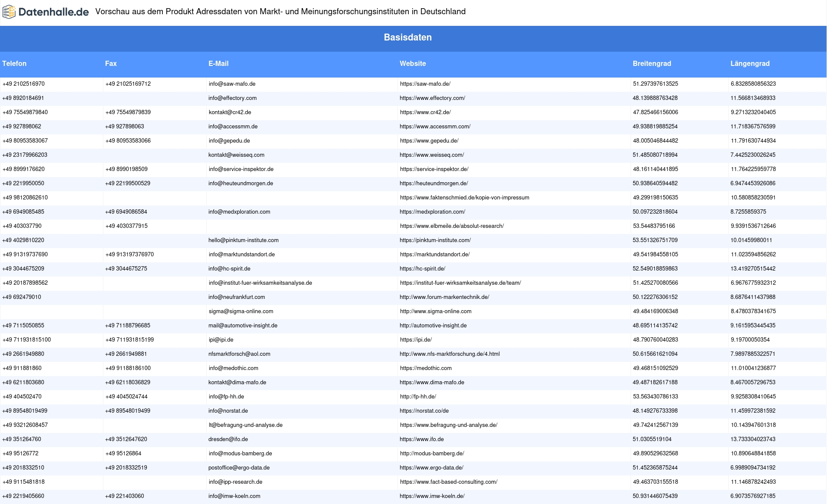The height and width of the screenshot is (504, 827).
Task: Click email dresden@ifo.de
Action: [228, 439]
